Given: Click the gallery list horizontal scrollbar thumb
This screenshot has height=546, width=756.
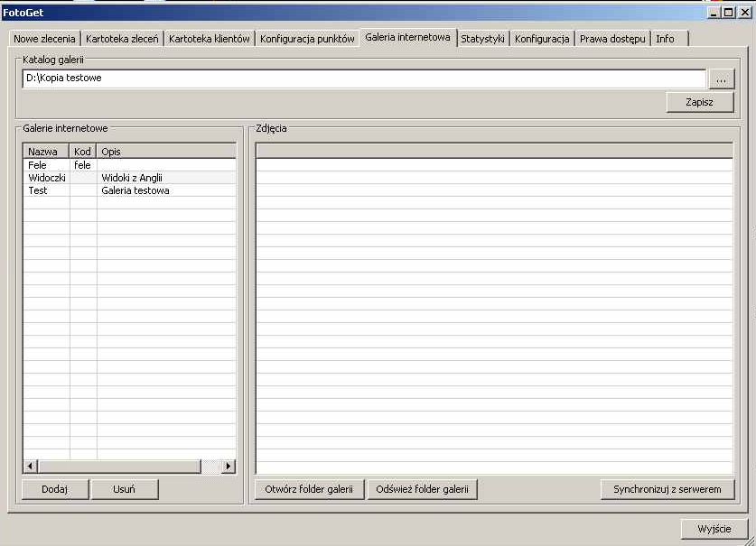Looking at the screenshot, I should pyautogui.click(x=119, y=466).
